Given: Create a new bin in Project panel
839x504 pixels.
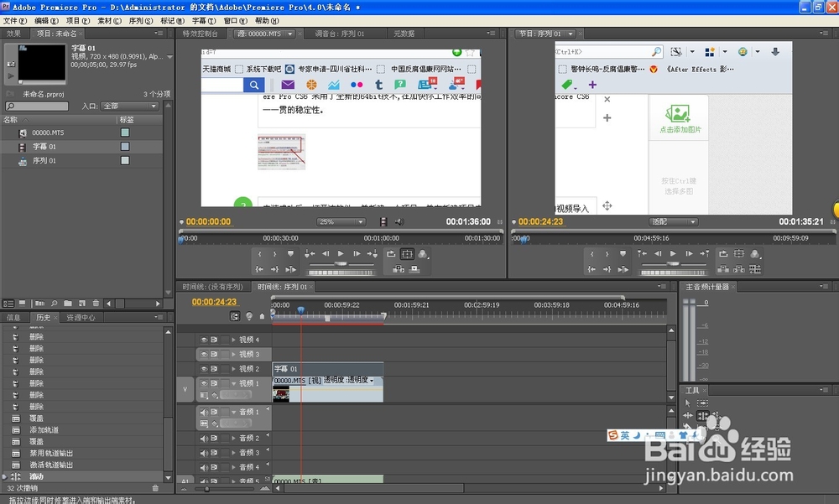Looking at the screenshot, I should tap(68, 304).
